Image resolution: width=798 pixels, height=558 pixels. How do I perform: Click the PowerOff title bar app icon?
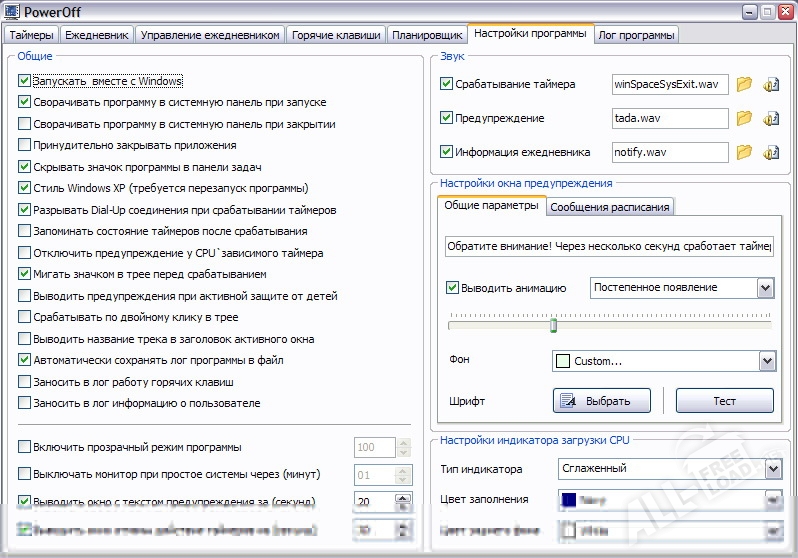tap(11, 12)
